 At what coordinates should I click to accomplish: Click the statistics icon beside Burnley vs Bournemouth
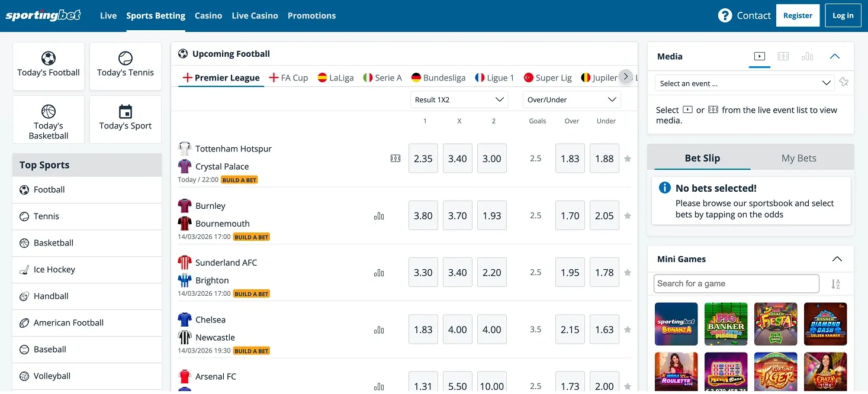point(379,215)
